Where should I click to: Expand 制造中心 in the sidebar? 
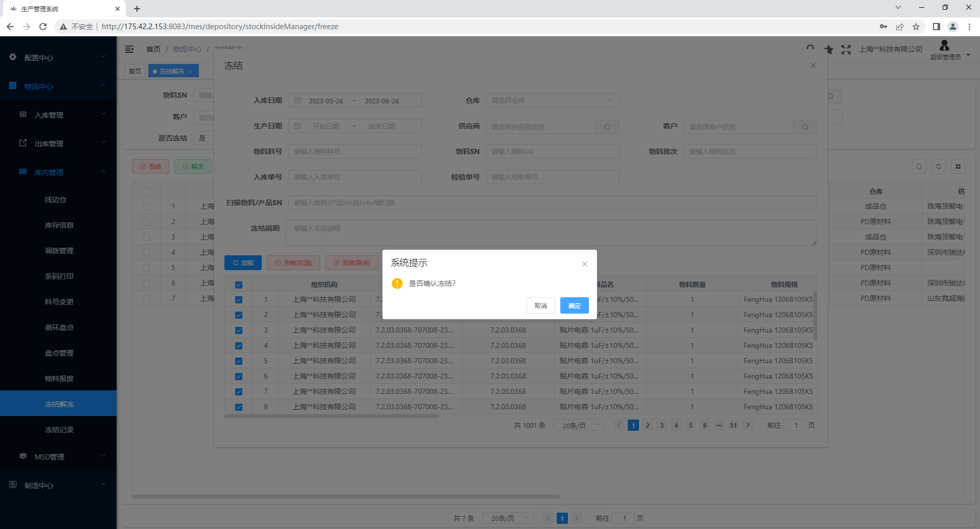(x=58, y=485)
